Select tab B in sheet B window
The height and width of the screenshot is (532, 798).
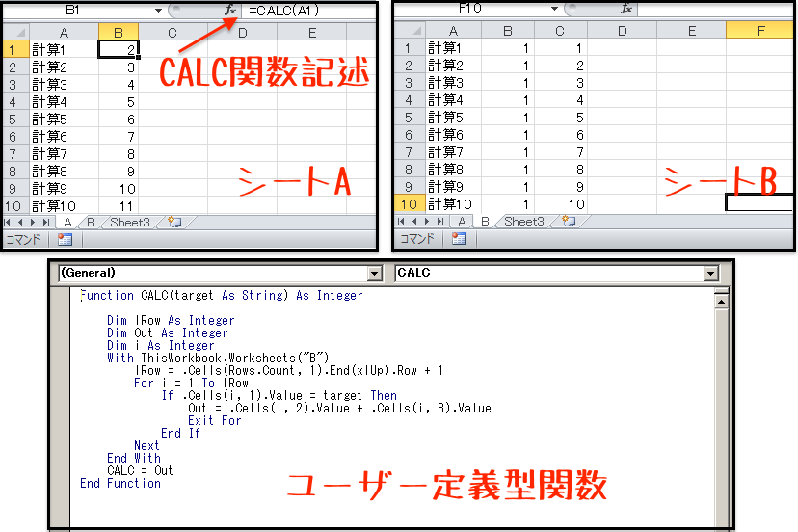tap(485, 222)
